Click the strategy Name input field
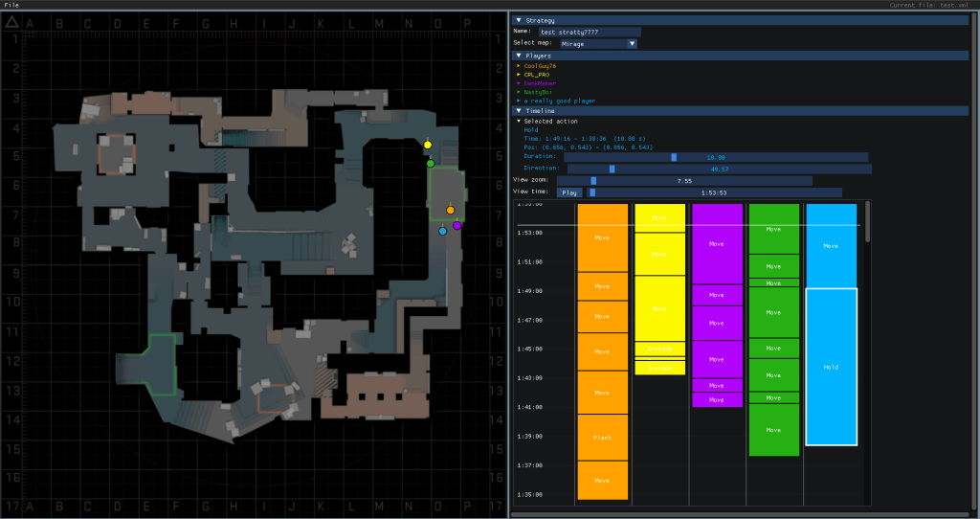Image resolution: width=980 pixels, height=519 pixels. click(x=589, y=32)
